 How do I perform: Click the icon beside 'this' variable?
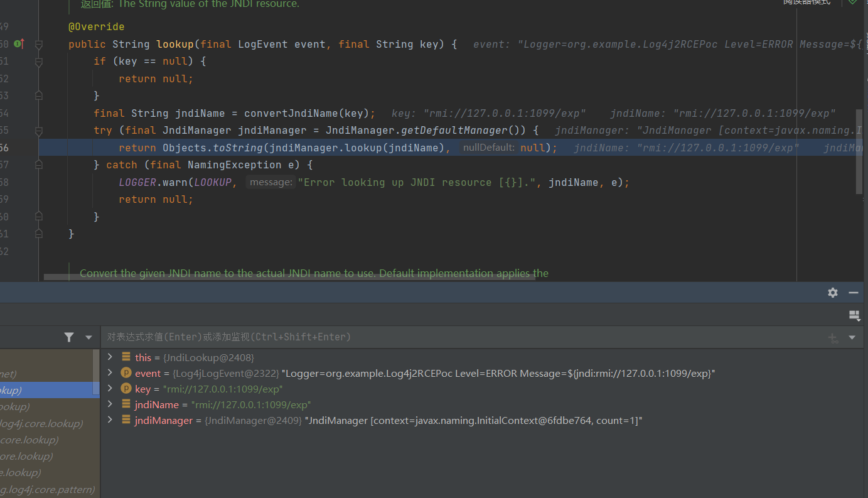point(126,357)
